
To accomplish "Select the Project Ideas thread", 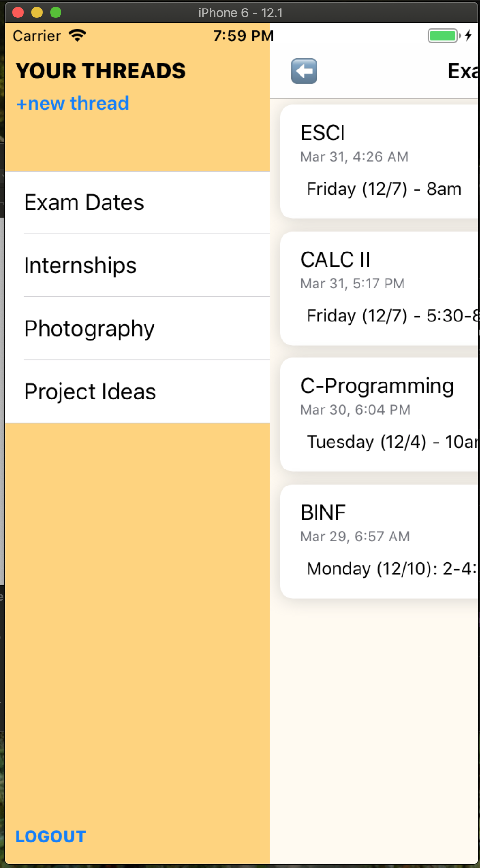I will pyautogui.click(x=137, y=391).
